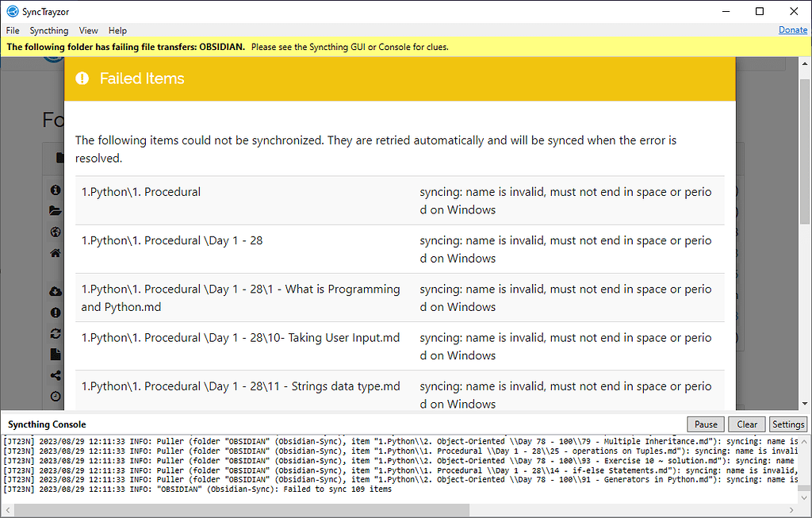Open the Syncthing menu
Image resolution: width=812 pixels, height=518 pixels.
(x=48, y=30)
